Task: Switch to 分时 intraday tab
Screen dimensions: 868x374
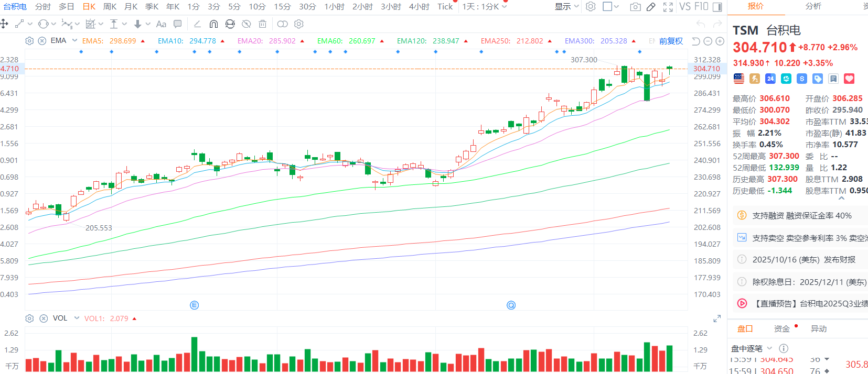Action: tap(43, 6)
